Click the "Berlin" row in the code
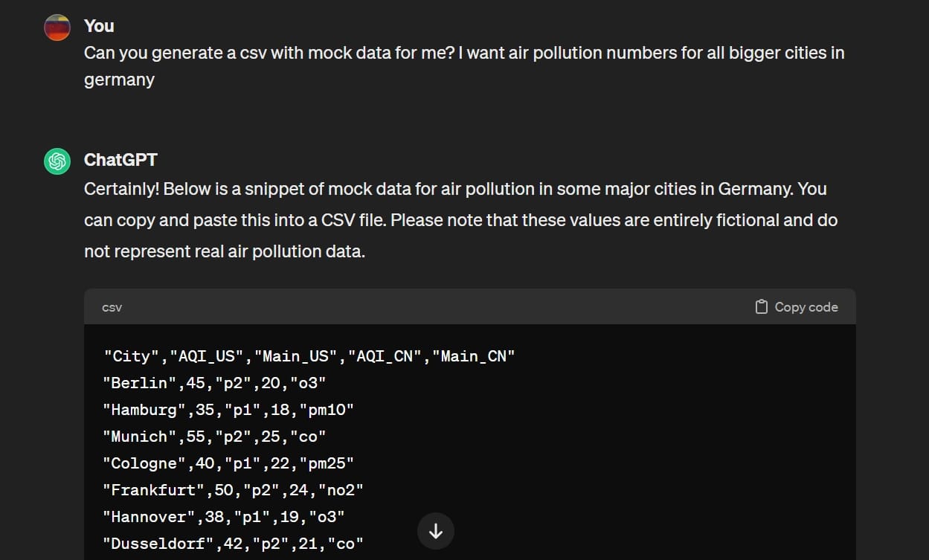 pos(214,383)
